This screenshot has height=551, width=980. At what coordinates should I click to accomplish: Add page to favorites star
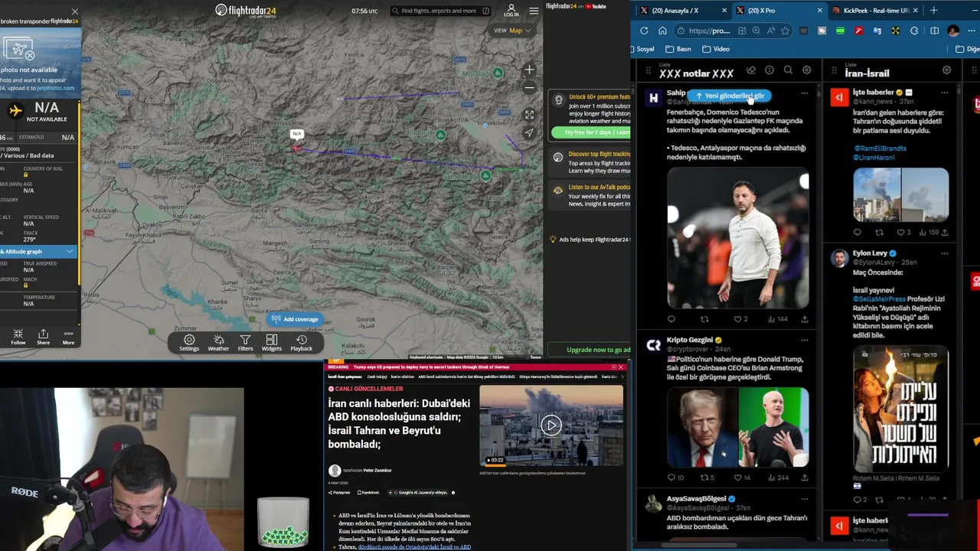[x=785, y=31]
